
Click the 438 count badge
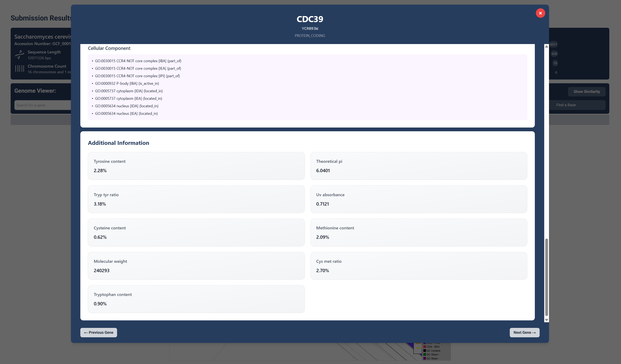pyautogui.click(x=554, y=54)
